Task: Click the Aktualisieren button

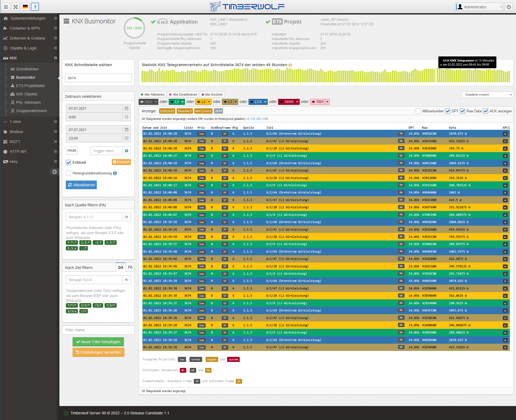Action: pos(81,185)
